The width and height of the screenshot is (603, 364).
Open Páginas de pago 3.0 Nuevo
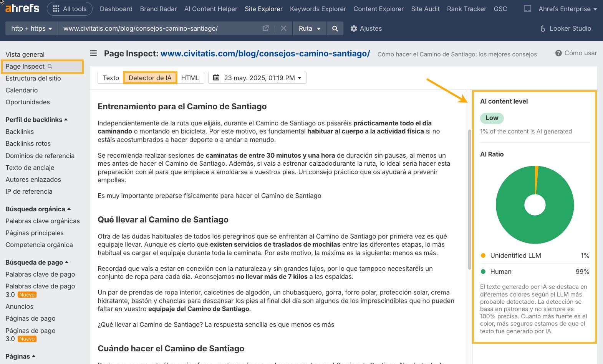[30, 334]
